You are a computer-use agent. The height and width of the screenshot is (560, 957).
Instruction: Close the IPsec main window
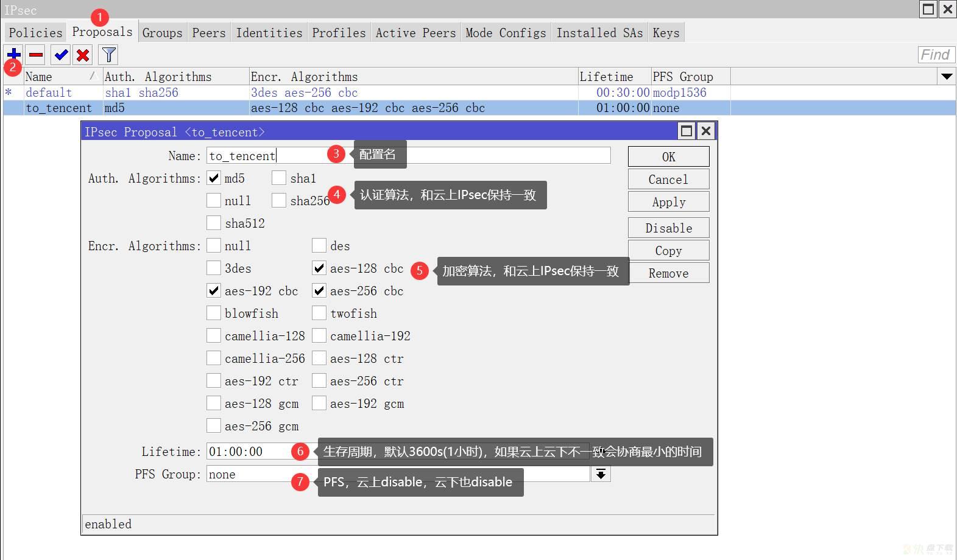(948, 9)
